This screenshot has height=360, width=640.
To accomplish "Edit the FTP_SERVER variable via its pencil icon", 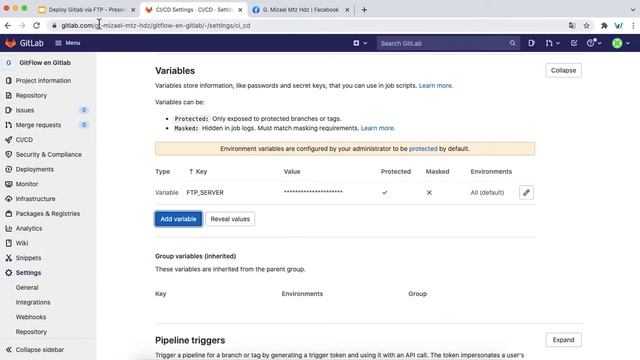I will 526,192.
